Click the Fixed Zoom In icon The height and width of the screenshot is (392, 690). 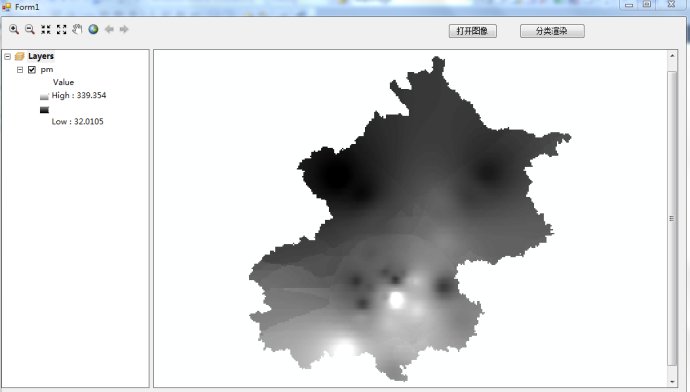(x=46, y=29)
